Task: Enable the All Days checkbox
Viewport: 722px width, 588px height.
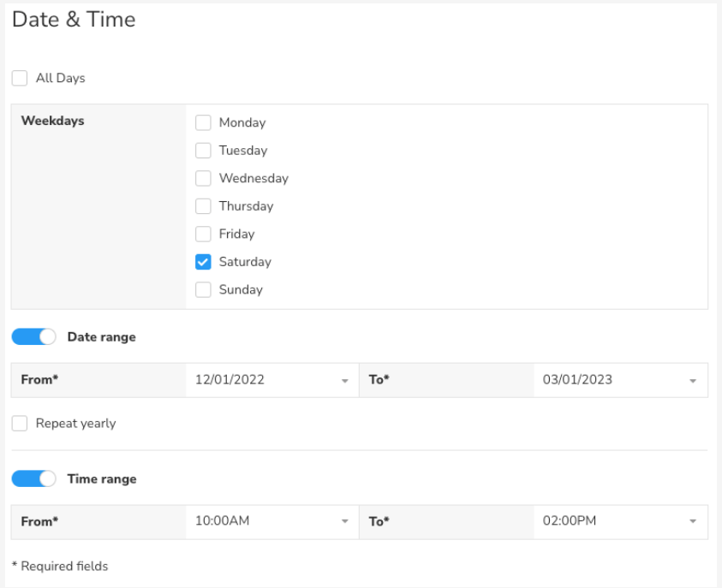Action: click(x=20, y=78)
